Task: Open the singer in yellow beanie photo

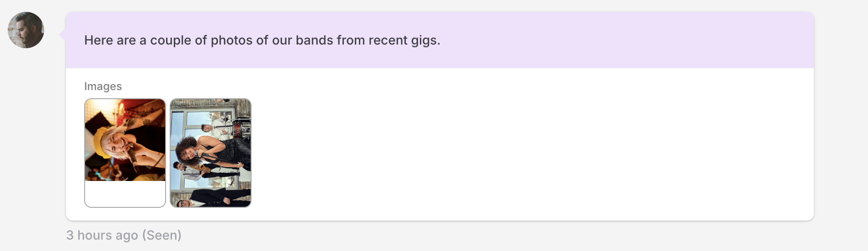Action: coord(125,140)
